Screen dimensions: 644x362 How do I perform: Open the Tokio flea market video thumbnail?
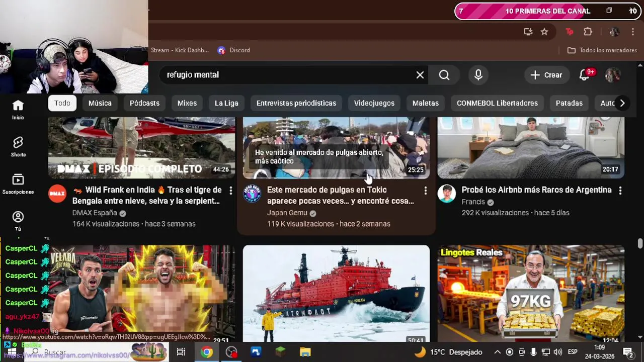point(336,148)
